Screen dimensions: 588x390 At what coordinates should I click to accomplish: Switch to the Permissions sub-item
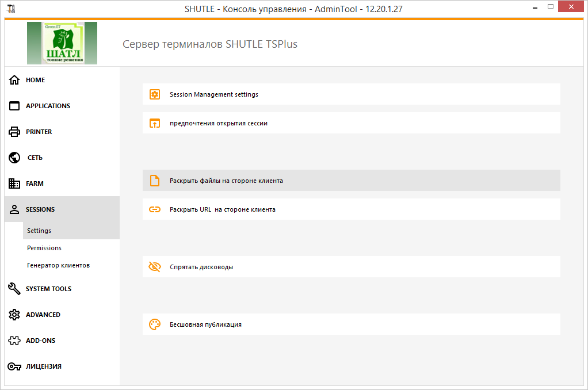point(41,247)
